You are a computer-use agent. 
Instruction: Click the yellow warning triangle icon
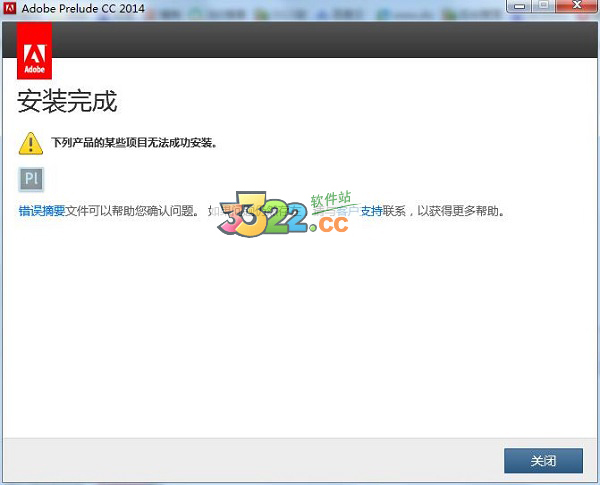click(31, 144)
